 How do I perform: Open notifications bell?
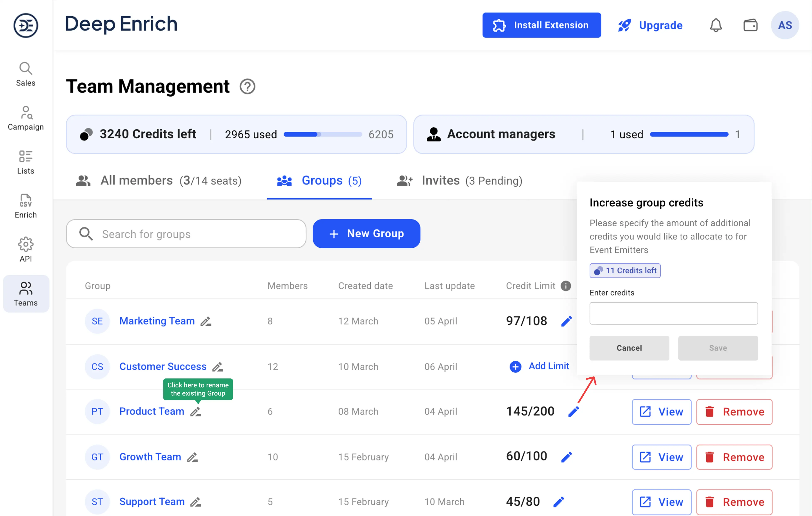(716, 25)
